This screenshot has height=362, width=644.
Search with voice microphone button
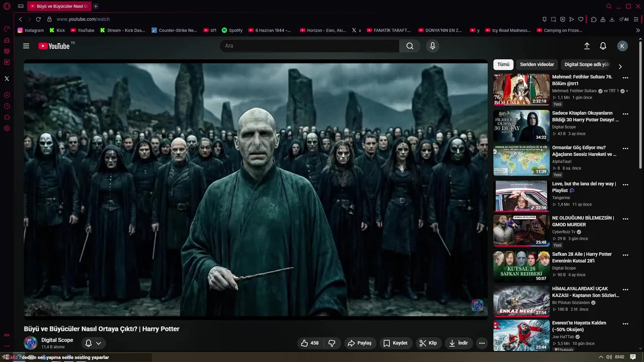432,46
